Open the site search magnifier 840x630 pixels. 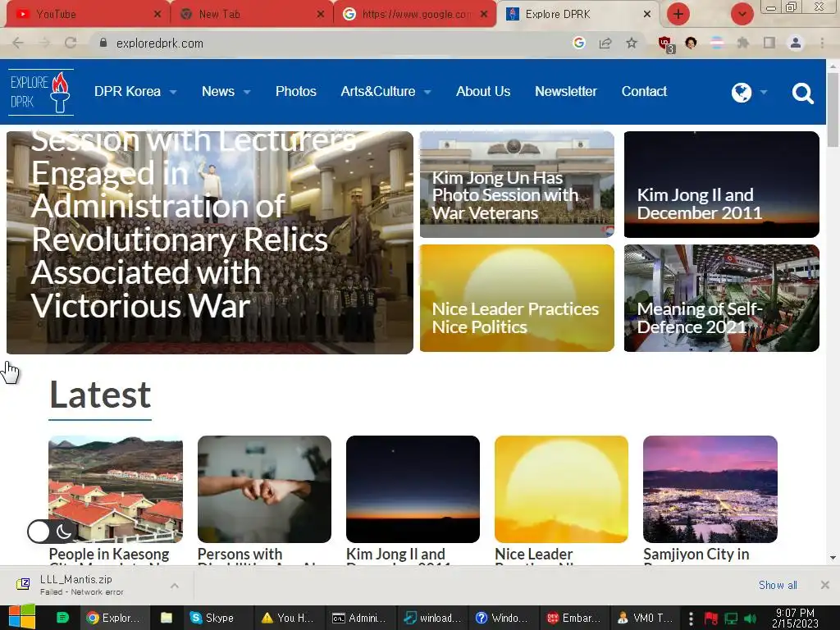point(802,93)
